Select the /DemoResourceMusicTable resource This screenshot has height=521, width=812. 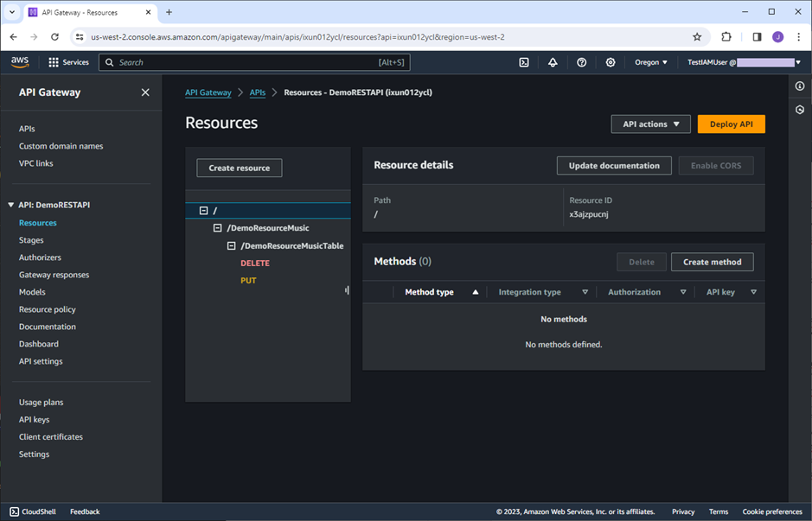tap(292, 245)
